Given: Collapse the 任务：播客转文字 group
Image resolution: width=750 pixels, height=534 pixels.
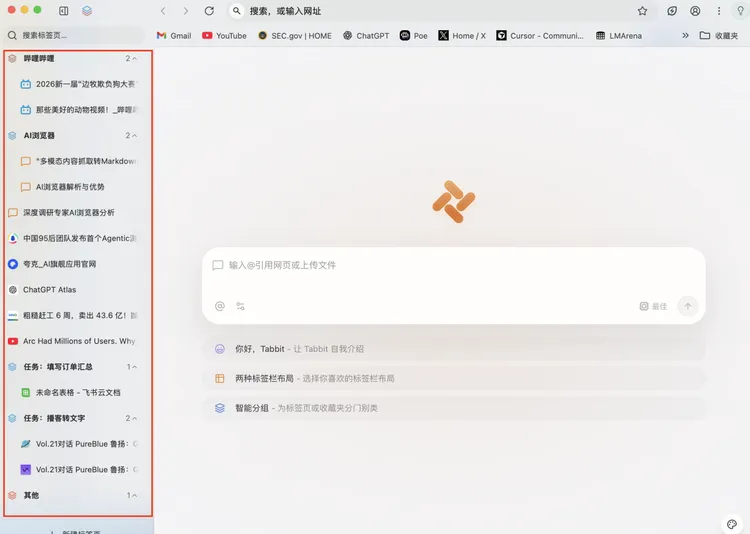Looking at the screenshot, I should (135, 418).
